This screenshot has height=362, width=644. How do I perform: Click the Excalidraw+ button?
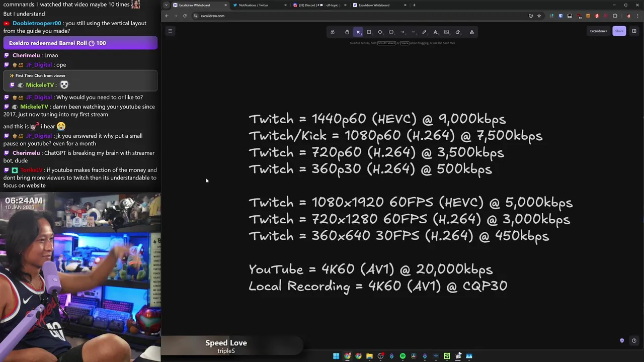coord(598,31)
